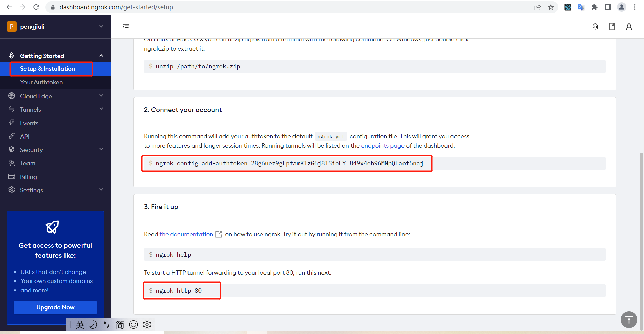Screen dimensions: 644x334
Task: Open the user account profile icon
Action: (629, 27)
